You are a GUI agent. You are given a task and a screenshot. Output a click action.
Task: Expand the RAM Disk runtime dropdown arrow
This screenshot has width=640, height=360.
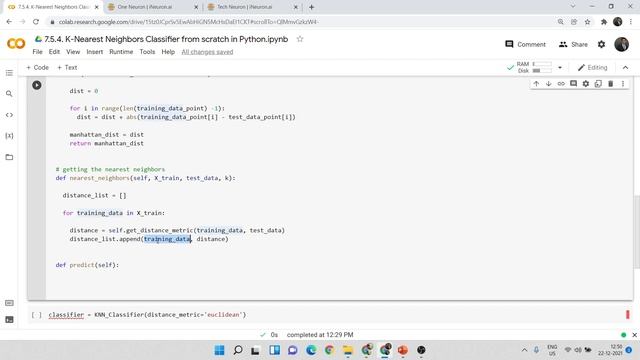click(x=560, y=67)
